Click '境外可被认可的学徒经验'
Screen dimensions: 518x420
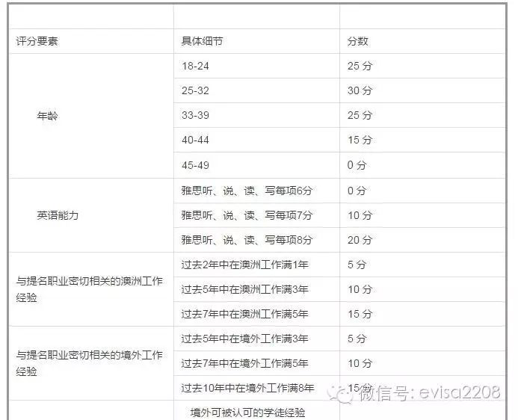point(247,413)
